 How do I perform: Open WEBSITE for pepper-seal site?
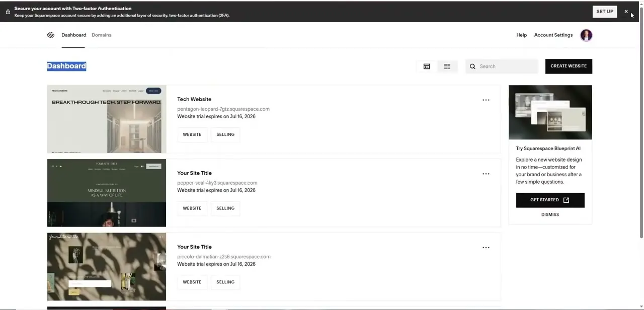tap(192, 208)
